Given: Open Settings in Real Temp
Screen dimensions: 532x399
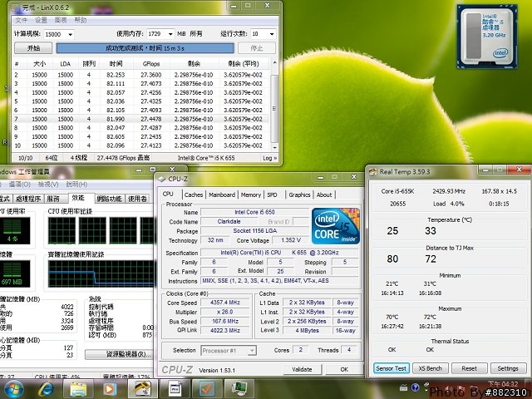Looking at the screenshot, I should click(x=508, y=368).
